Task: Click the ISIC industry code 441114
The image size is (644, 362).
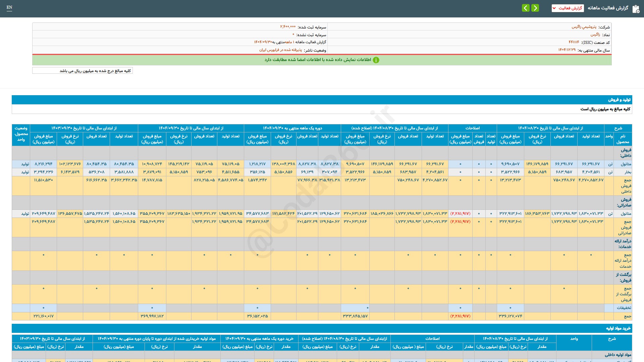Action: click(x=574, y=42)
